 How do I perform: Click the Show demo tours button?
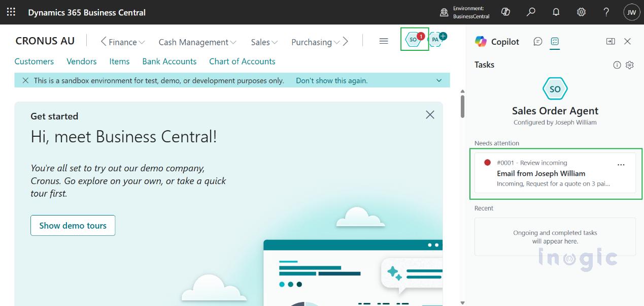[x=73, y=225]
